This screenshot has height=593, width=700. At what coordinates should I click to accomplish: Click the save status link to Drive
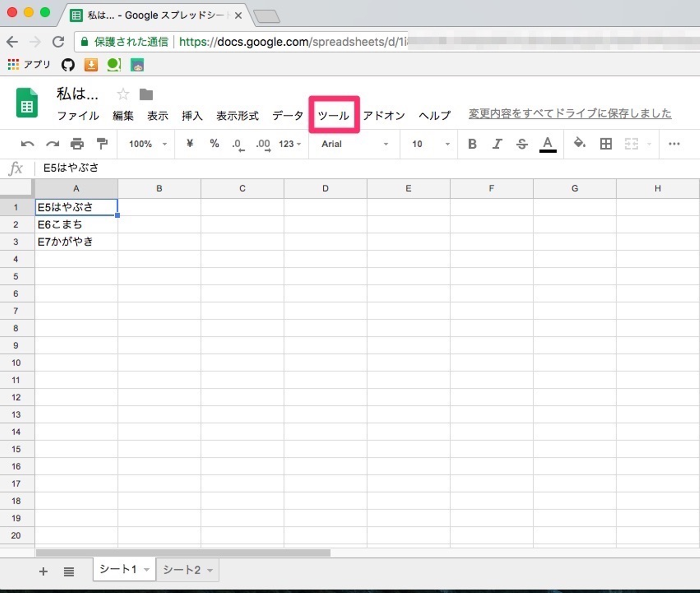(570, 113)
